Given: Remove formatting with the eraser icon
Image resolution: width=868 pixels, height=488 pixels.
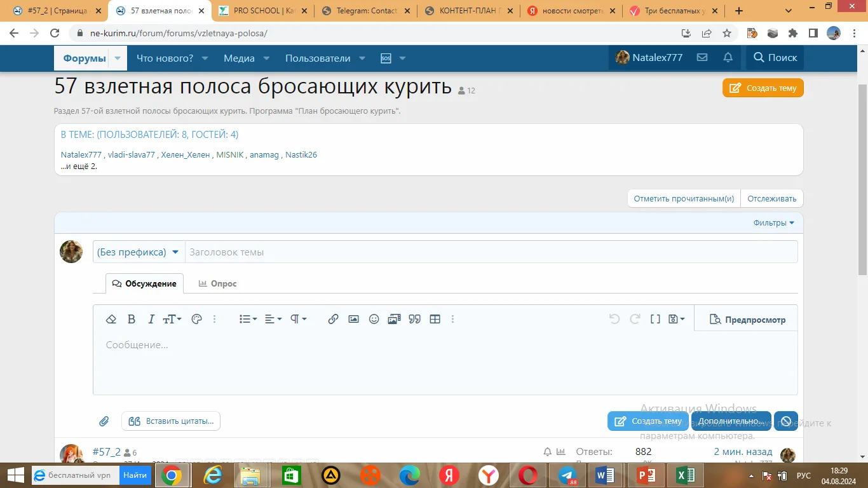Looking at the screenshot, I should [112, 319].
